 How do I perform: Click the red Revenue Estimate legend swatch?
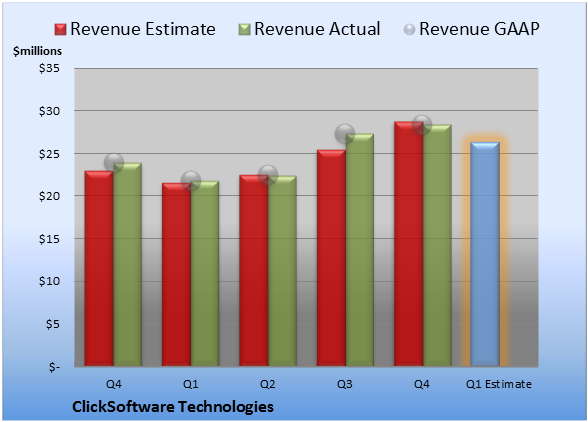(60, 29)
